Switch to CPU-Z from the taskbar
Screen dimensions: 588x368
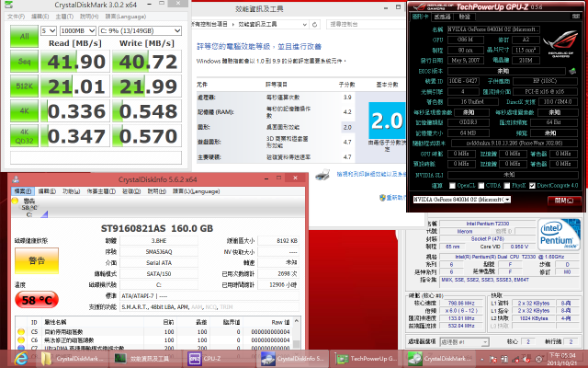pyautogui.click(x=220, y=359)
